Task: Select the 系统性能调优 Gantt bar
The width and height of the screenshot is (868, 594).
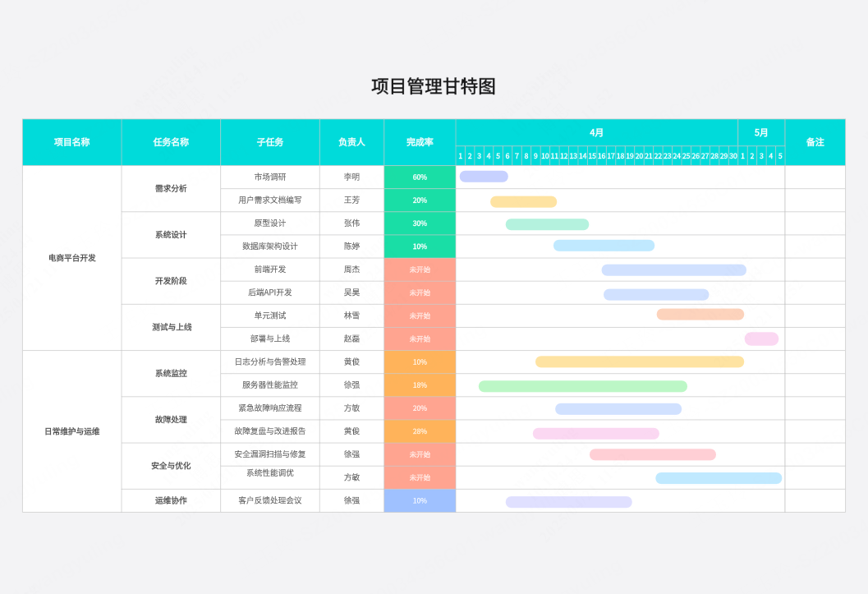Action: (x=719, y=478)
